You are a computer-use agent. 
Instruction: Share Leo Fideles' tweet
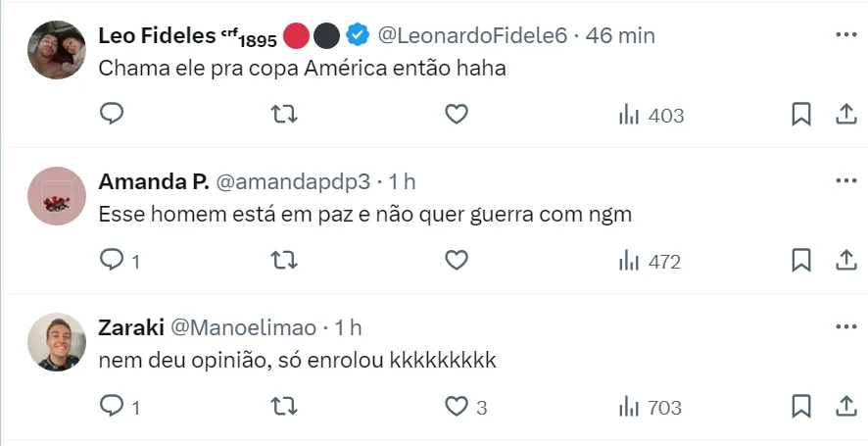pyautogui.click(x=844, y=115)
